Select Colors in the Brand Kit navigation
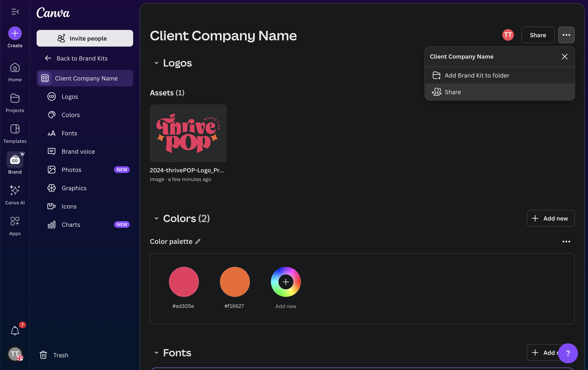The width and height of the screenshot is (588, 370). click(85, 115)
